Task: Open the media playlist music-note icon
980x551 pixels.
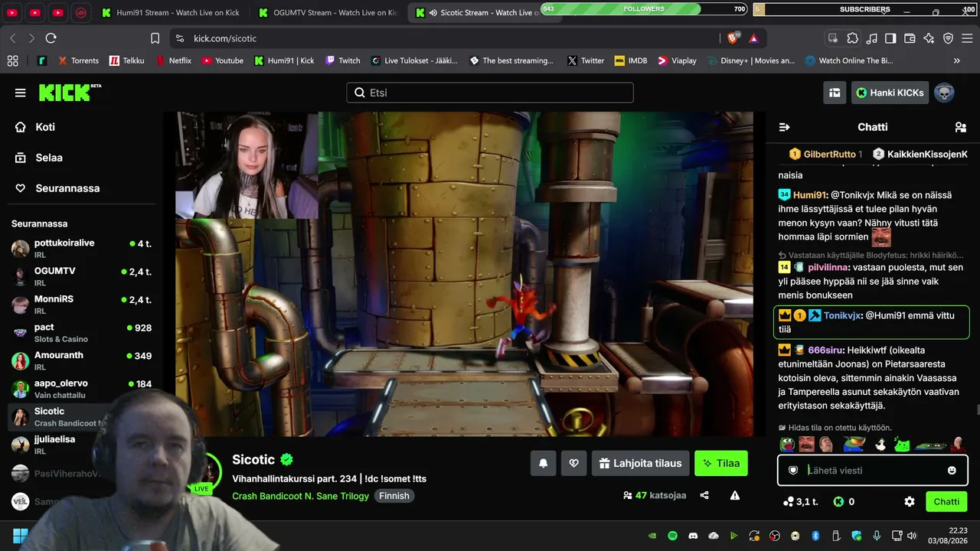Action: click(871, 38)
